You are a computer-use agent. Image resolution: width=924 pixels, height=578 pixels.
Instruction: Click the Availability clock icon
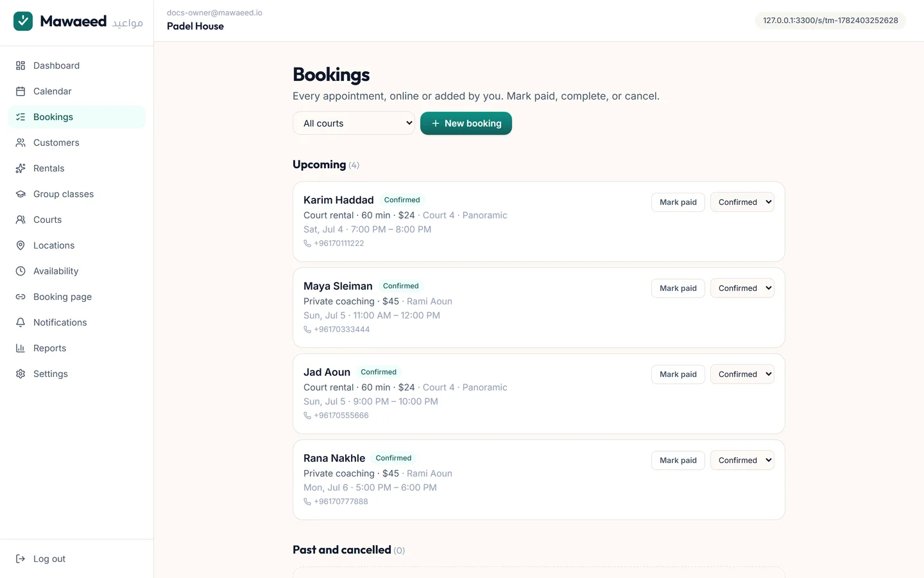click(x=21, y=271)
